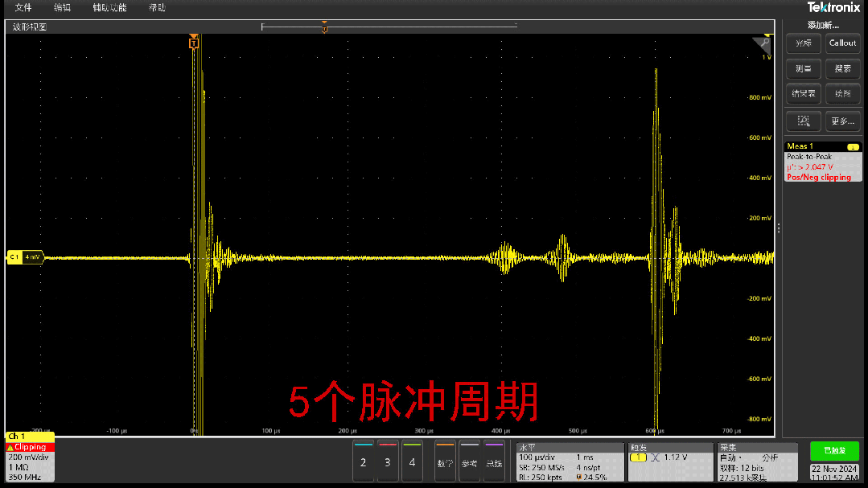This screenshot has width=868, height=488.
Task: Add channel 2 to the display
Action: (x=364, y=461)
